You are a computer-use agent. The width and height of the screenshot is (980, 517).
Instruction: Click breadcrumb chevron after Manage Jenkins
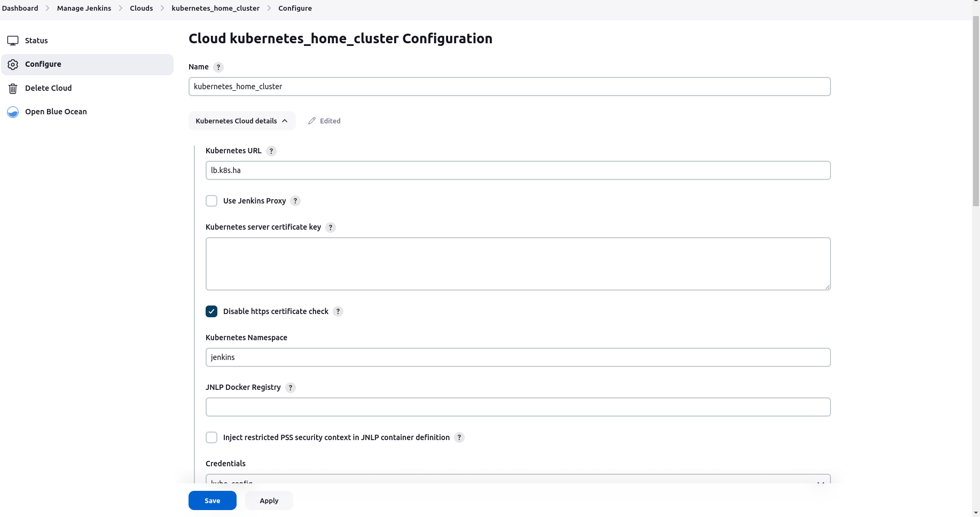point(121,8)
